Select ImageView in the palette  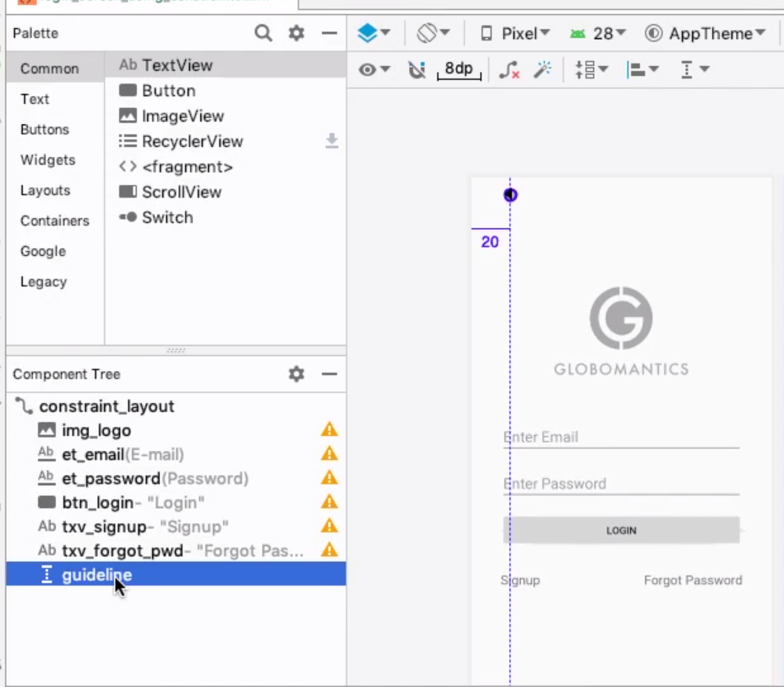tap(226, 116)
